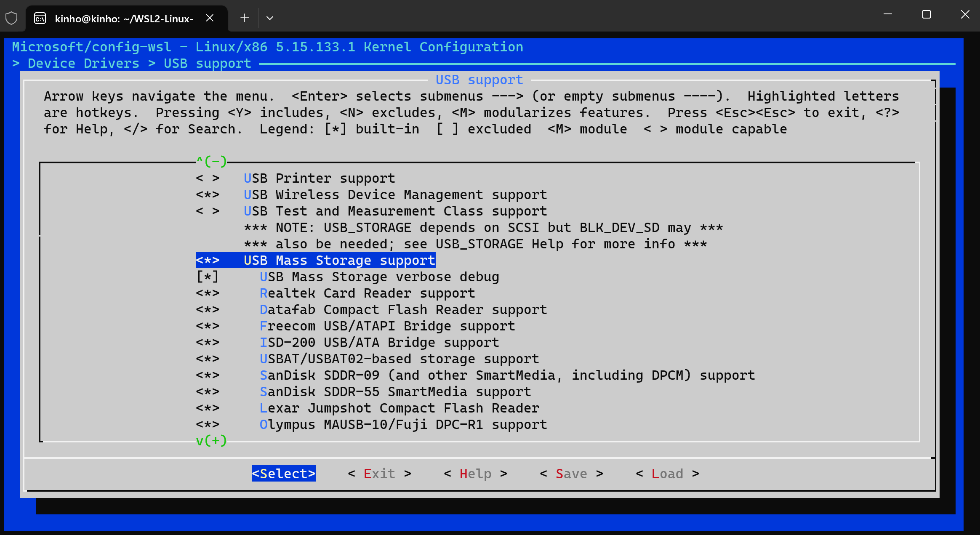Toggle the USB Printer support option
Image resolution: width=980 pixels, height=535 pixels.
coord(208,178)
